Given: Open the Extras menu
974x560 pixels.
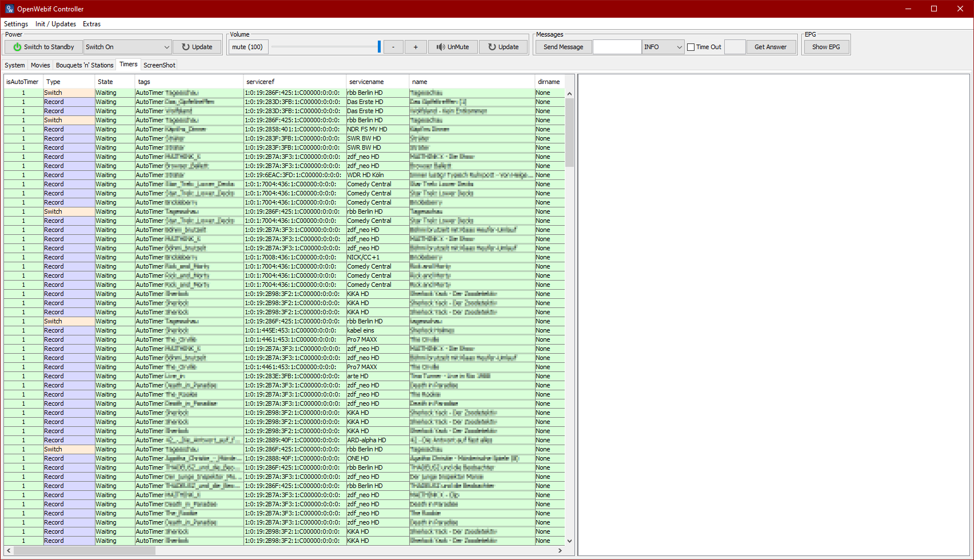Looking at the screenshot, I should [91, 24].
